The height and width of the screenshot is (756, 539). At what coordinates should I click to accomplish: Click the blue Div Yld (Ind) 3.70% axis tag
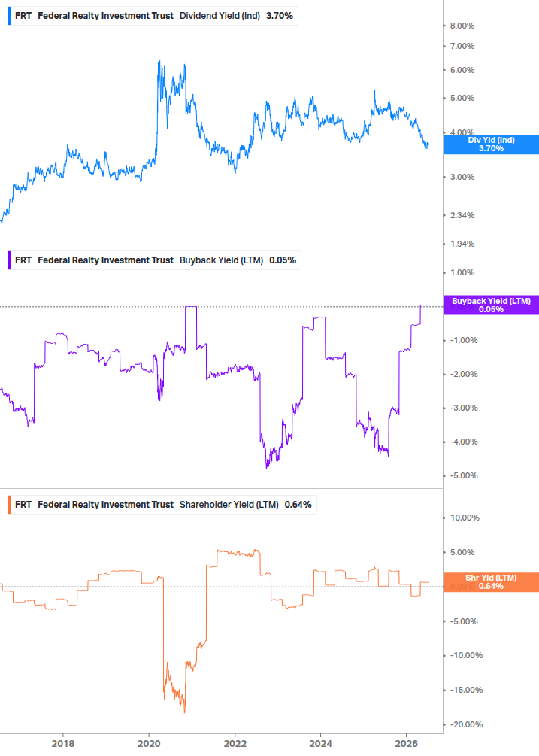[491, 144]
